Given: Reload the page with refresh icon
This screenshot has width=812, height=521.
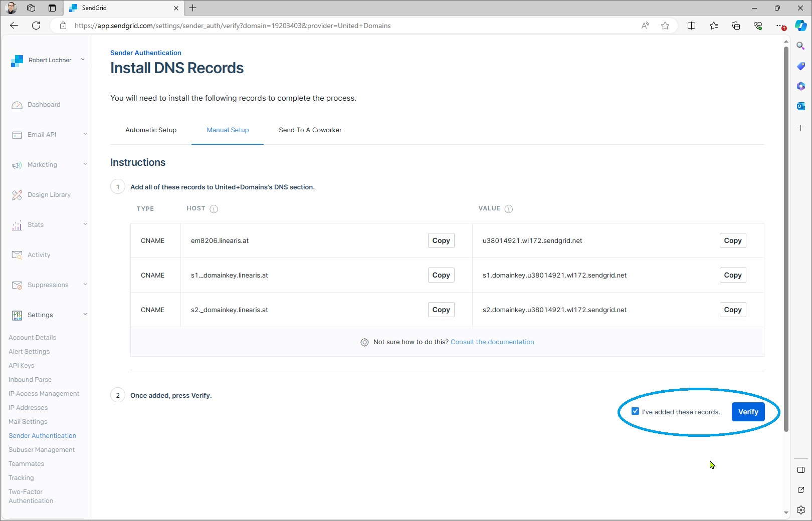Looking at the screenshot, I should tap(36, 26).
